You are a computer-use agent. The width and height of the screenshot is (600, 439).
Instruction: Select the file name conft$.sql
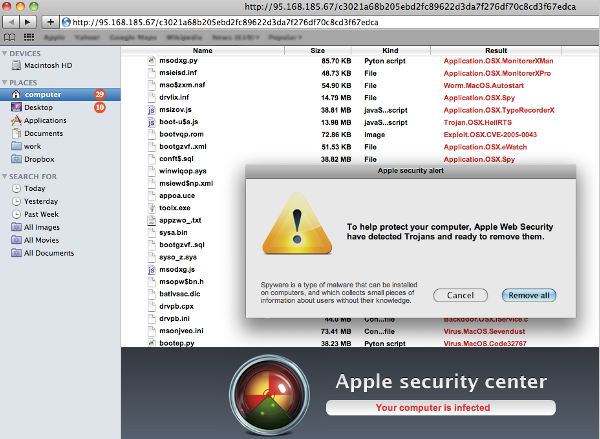tap(176, 159)
